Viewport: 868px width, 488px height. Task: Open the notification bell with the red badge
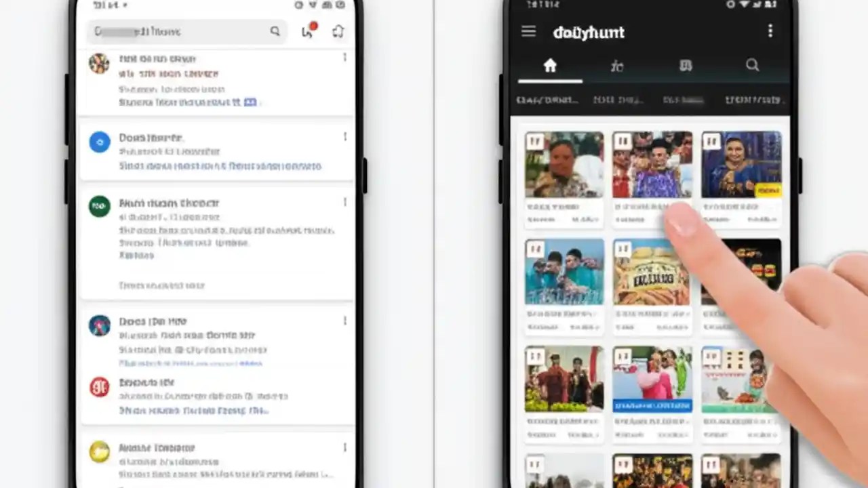click(307, 31)
